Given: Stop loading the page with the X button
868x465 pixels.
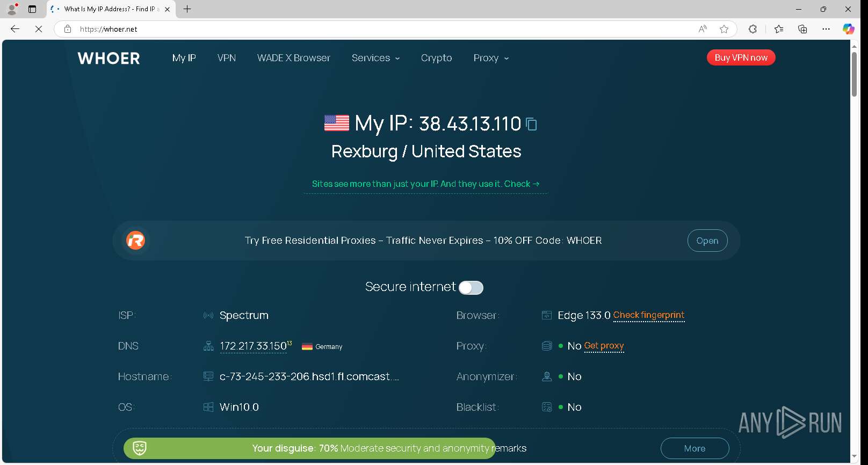Looking at the screenshot, I should (x=39, y=29).
